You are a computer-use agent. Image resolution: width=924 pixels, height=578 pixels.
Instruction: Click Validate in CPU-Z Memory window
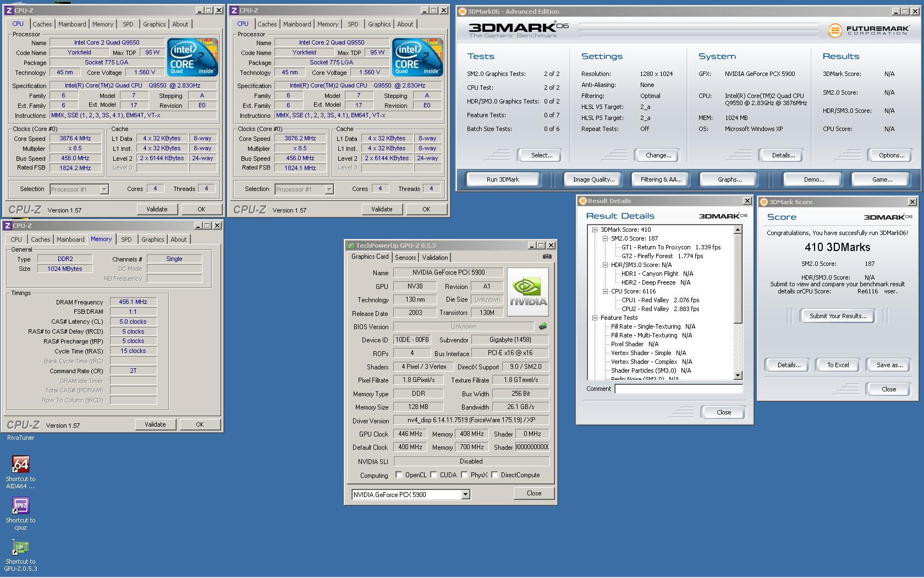point(155,424)
